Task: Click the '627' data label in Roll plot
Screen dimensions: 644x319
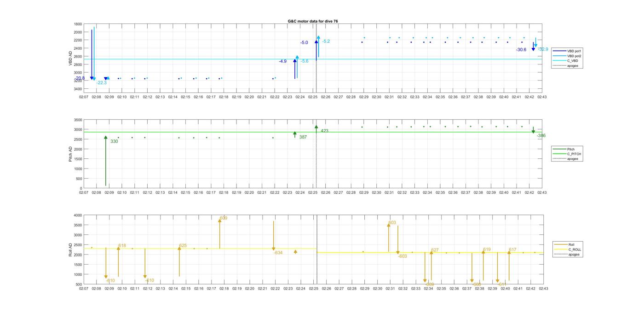Action: [x=435, y=250]
